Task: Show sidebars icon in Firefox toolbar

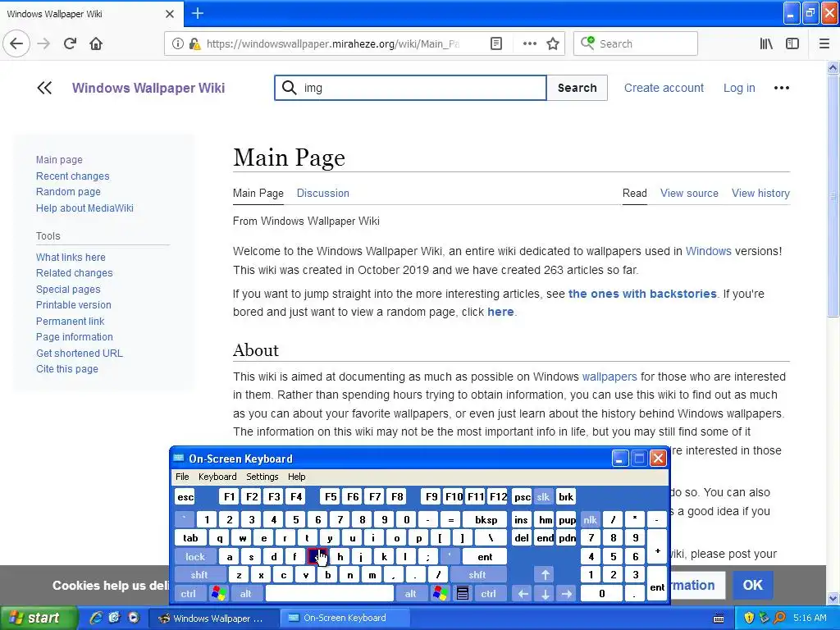Action: click(x=792, y=44)
